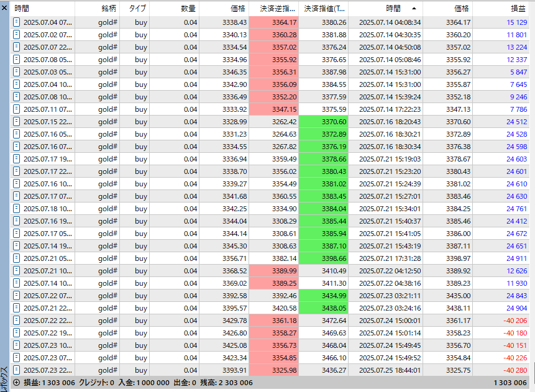Click red stop loss cell 3364.17
The height and width of the screenshot is (392, 535).
pos(273,22)
